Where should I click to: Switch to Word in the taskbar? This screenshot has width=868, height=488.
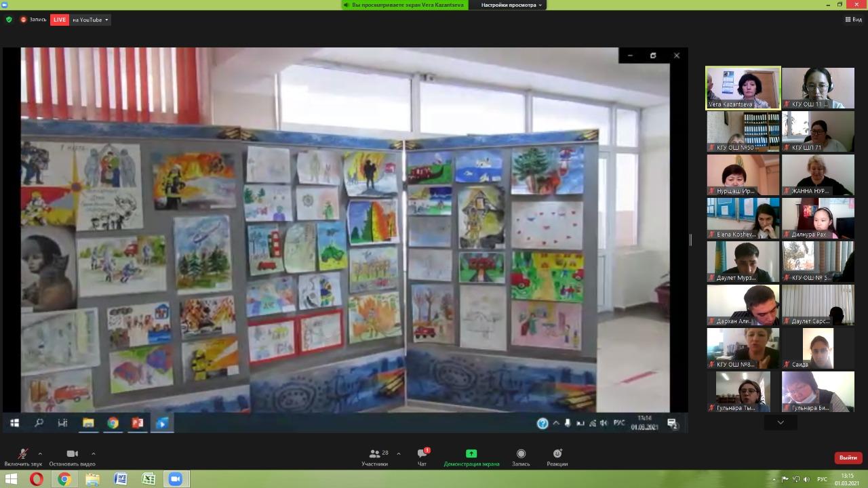(121, 479)
